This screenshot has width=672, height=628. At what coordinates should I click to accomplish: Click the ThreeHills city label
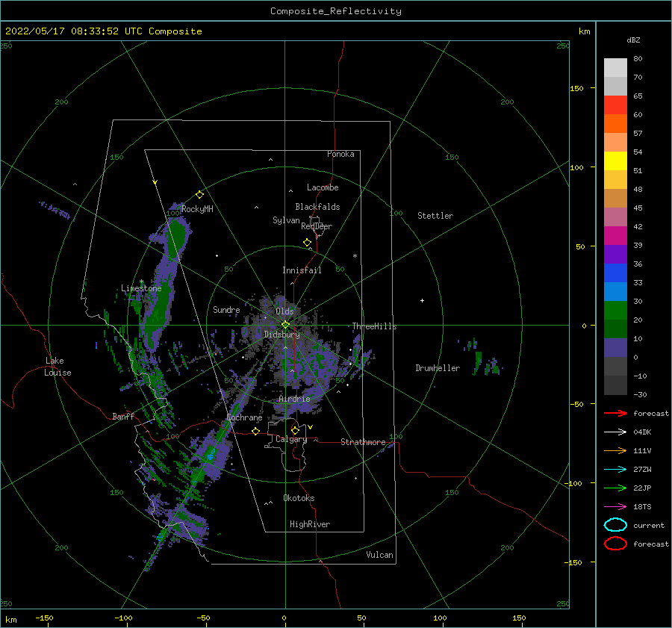pyautogui.click(x=374, y=326)
